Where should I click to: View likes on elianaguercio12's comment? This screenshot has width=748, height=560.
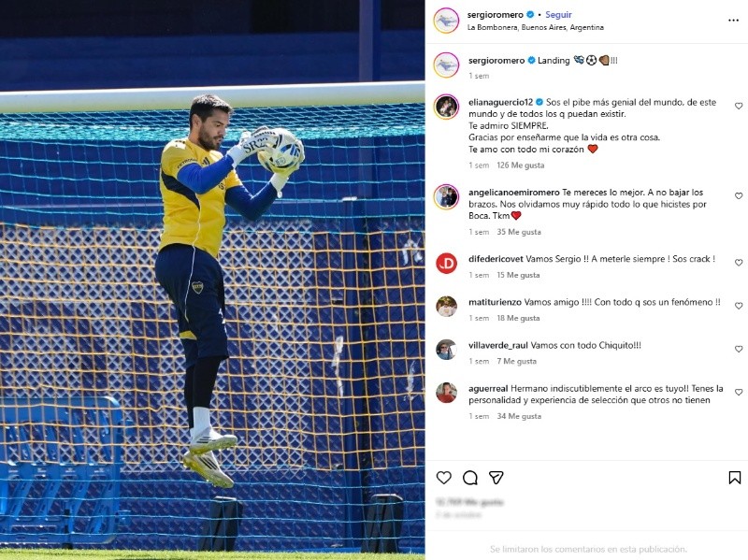(521, 165)
